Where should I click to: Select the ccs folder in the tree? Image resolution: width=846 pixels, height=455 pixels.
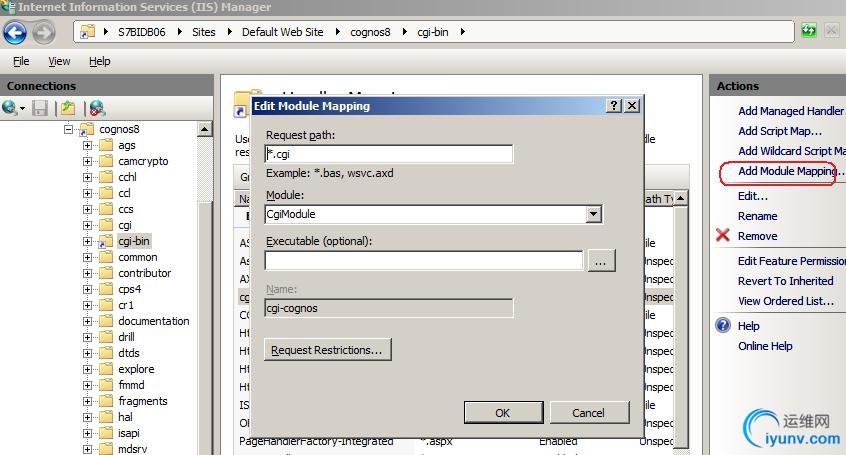click(126, 209)
